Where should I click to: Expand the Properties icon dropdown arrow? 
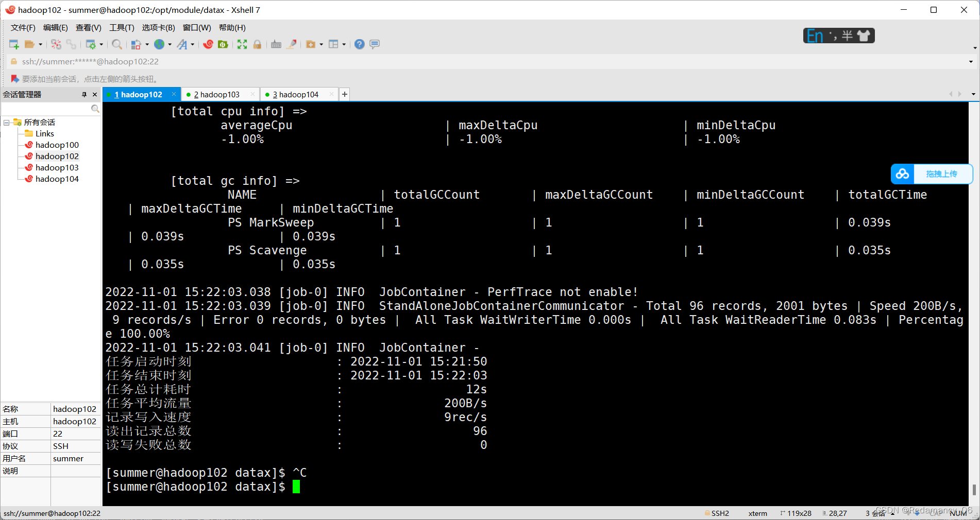[101, 44]
